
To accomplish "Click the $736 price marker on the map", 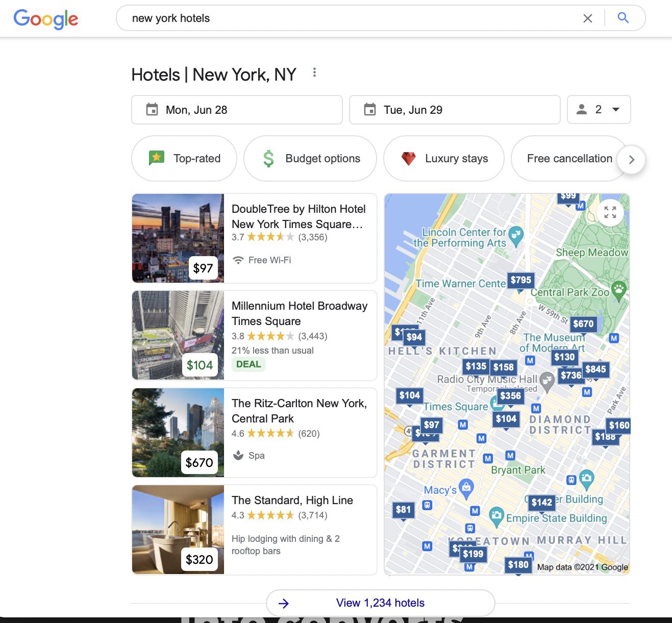I will (570, 376).
